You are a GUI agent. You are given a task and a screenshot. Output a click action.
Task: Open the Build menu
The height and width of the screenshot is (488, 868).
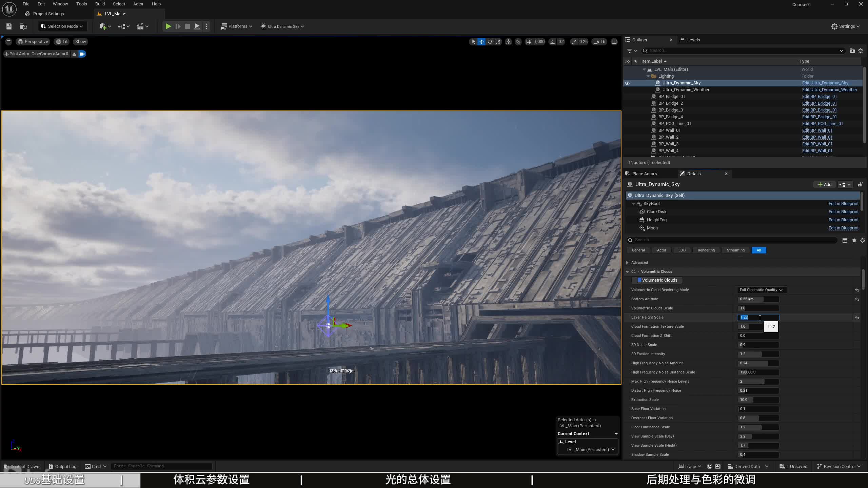pos(100,4)
